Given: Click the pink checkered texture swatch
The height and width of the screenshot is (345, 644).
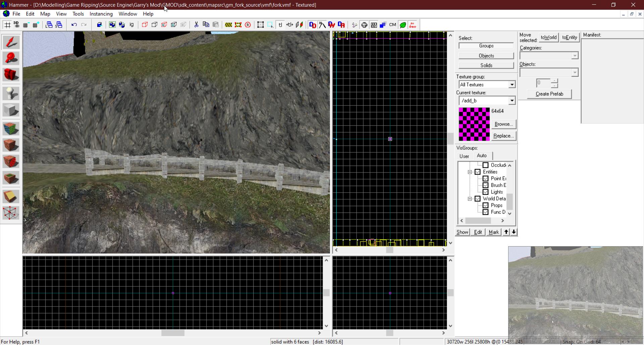Looking at the screenshot, I should pyautogui.click(x=474, y=124).
